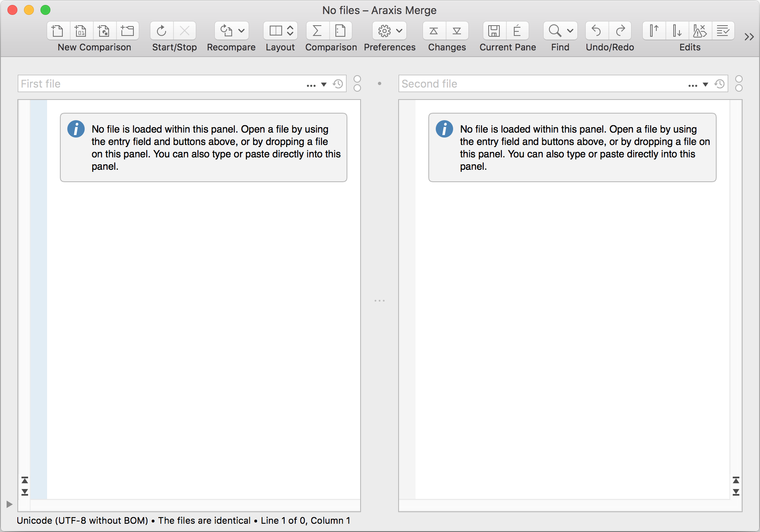Open the Recompare options chevron
The height and width of the screenshot is (532, 760).
(242, 31)
